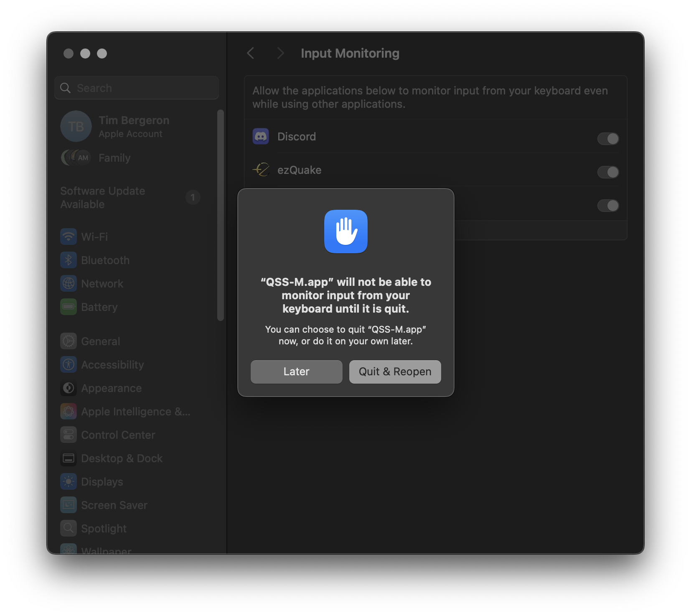Go back with the left chevron

point(251,53)
